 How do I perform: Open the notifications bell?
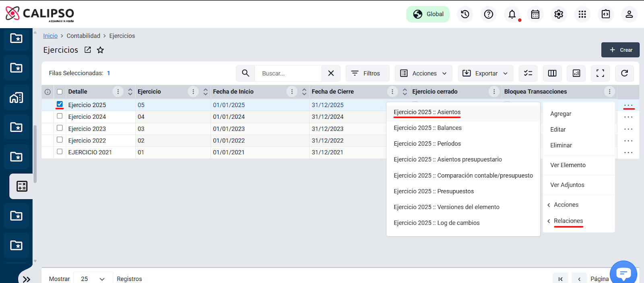(x=512, y=14)
